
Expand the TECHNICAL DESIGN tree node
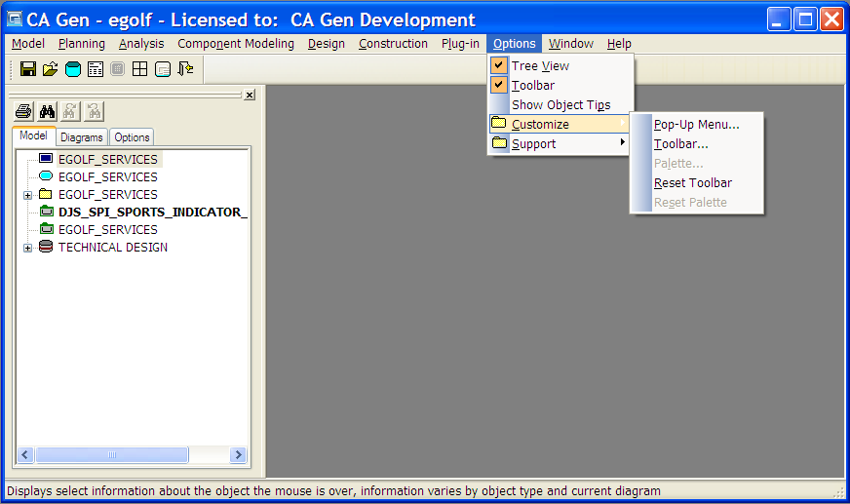coord(27,248)
